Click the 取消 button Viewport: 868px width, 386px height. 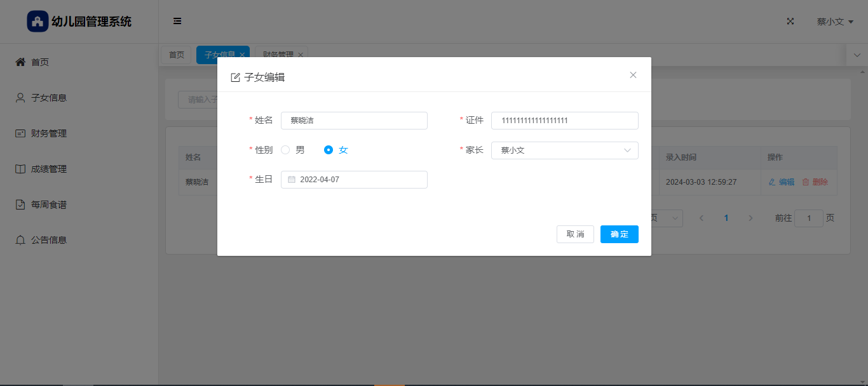coord(575,234)
